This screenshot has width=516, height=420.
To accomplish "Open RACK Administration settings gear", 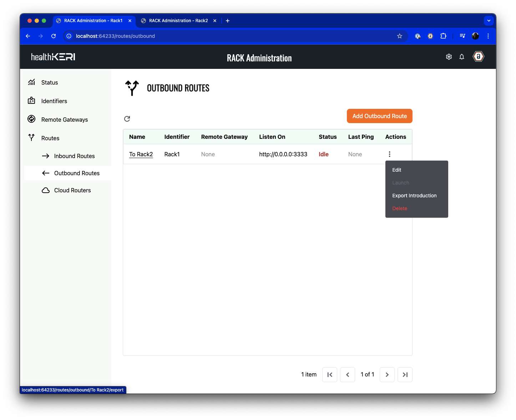I will coord(449,56).
